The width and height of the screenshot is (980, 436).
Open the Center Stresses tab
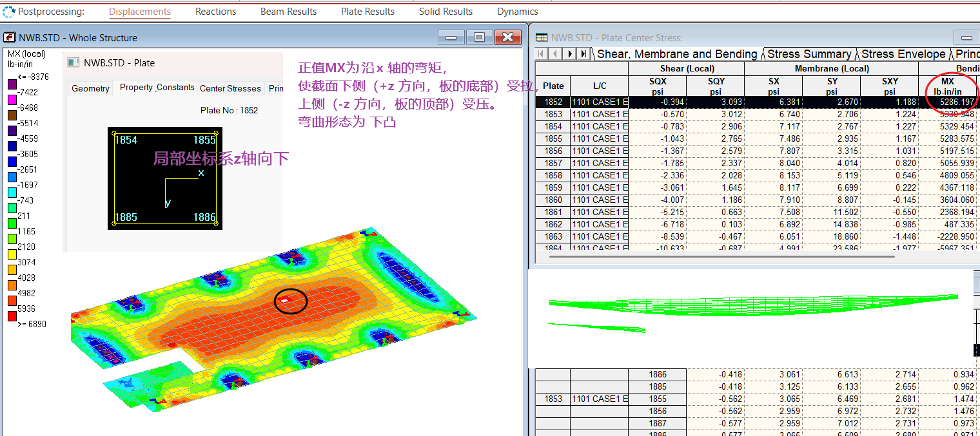(x=230, y=88)
